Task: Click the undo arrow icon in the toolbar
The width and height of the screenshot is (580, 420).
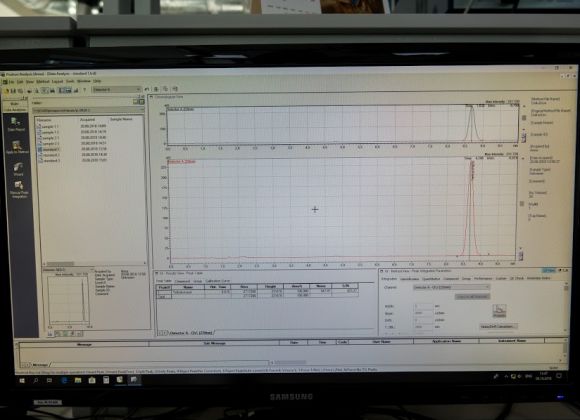Action: (x=147, y=89)
